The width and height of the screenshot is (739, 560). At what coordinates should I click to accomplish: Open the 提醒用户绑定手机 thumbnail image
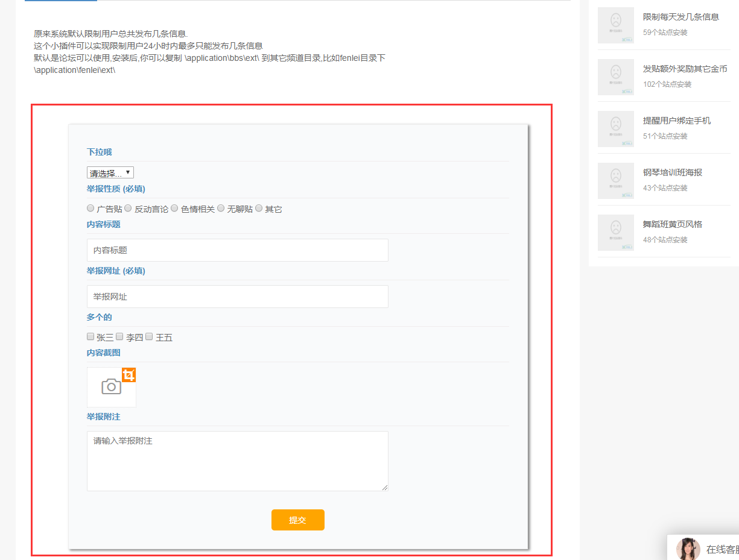(615, 129)
